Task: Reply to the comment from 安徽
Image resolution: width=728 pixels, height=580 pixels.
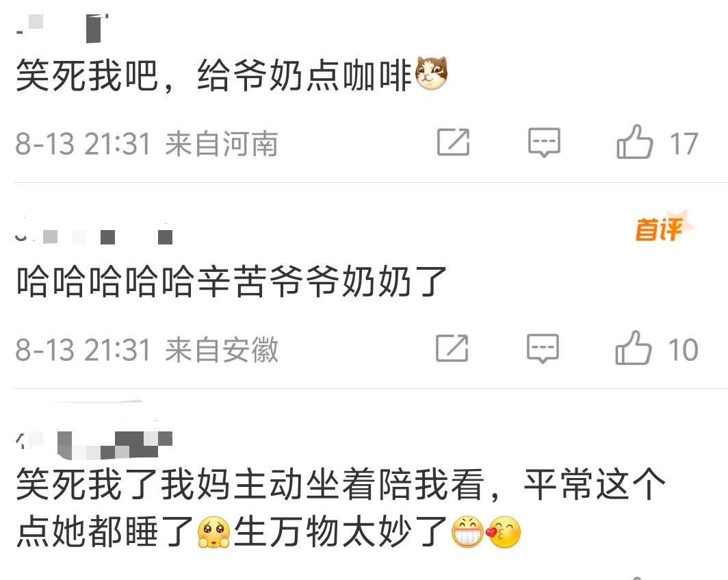Action: point(543,348)
